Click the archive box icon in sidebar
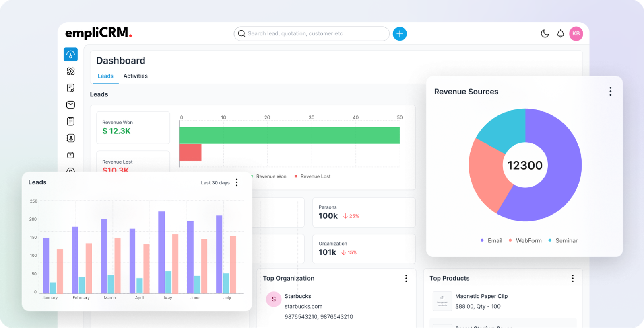 pos(70,155)
